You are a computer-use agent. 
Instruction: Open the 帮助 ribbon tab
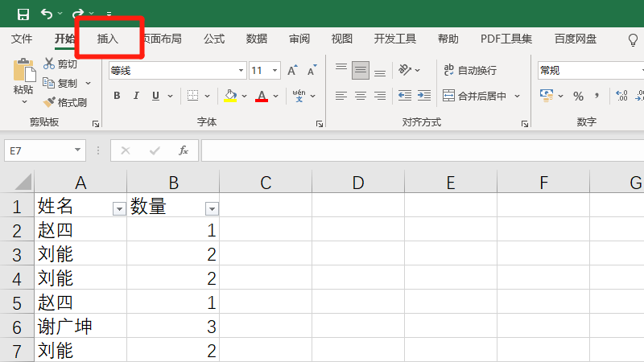(x=448, y=39)
